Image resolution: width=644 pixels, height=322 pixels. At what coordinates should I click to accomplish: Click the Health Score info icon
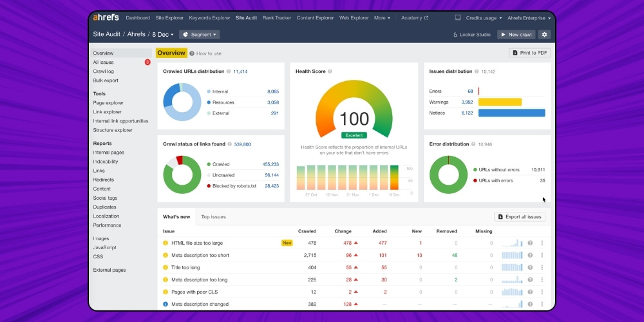click(330, 71)
